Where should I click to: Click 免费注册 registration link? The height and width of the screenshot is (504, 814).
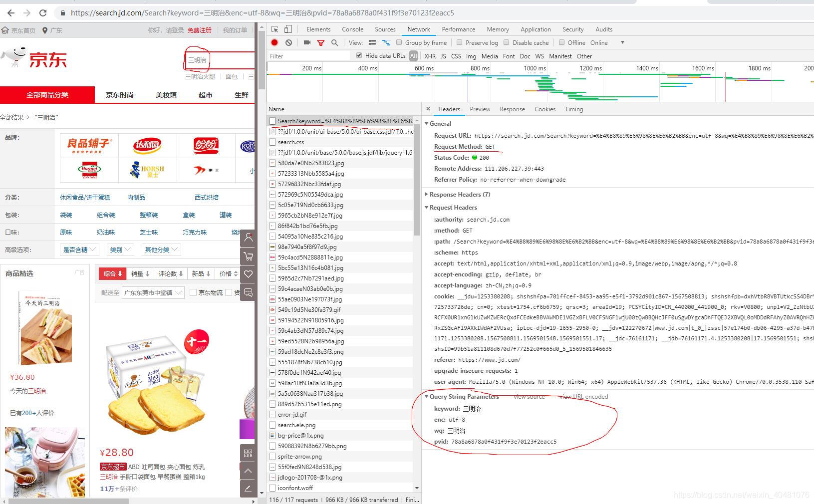tap(200, 30)
